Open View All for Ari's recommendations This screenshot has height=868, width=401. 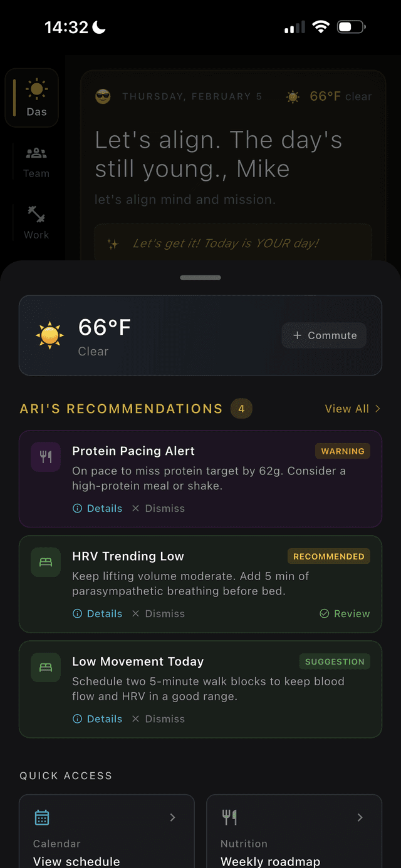[351, 409]
